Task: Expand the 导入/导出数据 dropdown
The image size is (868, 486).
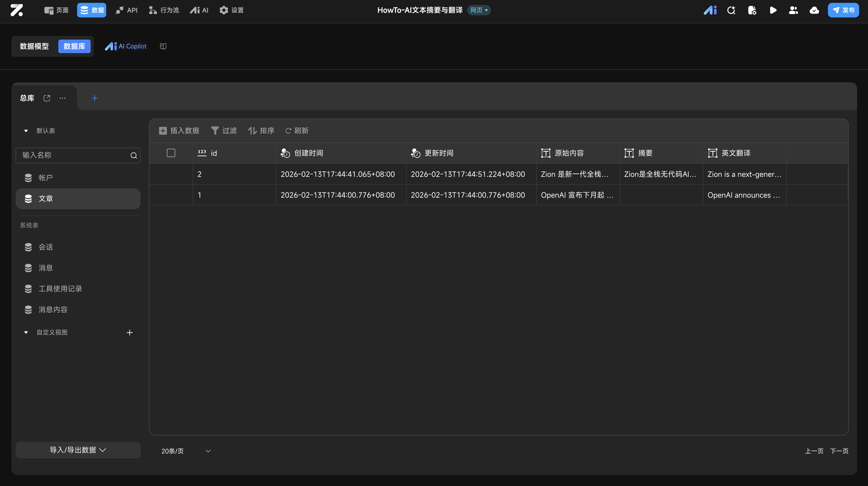Action: pos(78,450)
